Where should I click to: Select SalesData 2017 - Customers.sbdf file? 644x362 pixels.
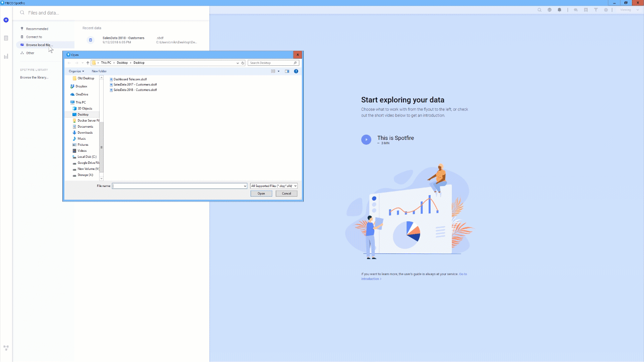coord(133,84)
